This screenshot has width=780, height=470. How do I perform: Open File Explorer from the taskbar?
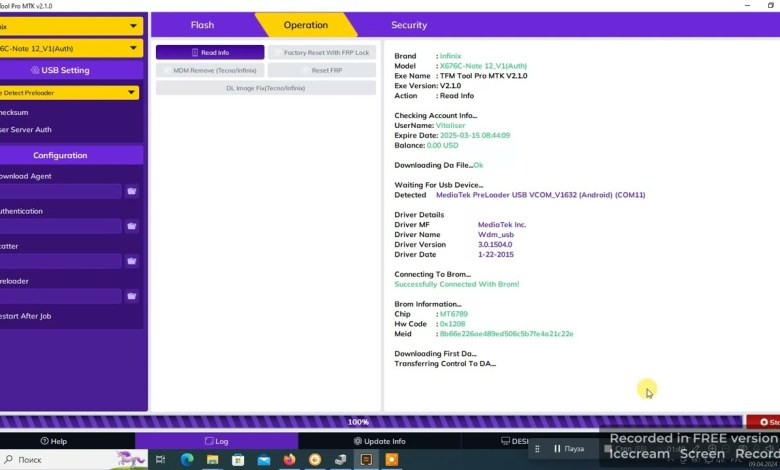click(212, 460)
